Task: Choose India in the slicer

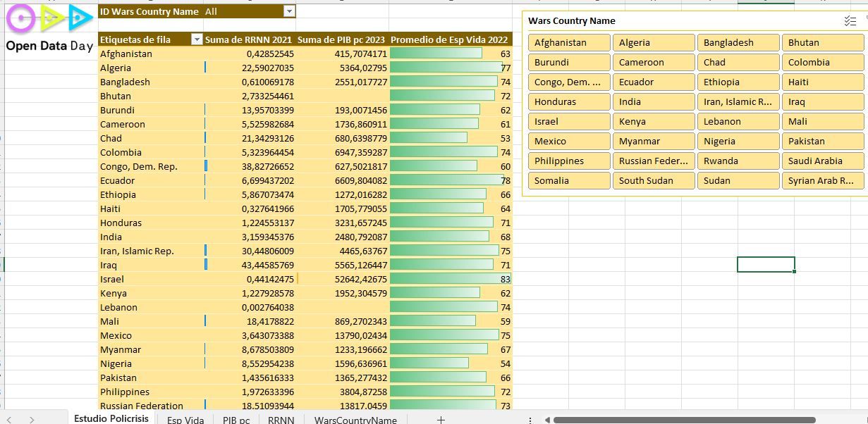Action: [x=654, y=101]
